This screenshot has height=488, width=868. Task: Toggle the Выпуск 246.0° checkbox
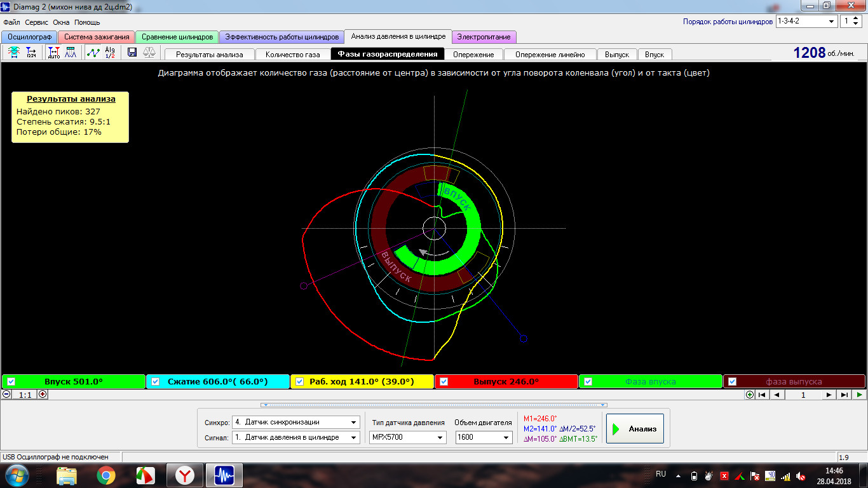(444, 381)
